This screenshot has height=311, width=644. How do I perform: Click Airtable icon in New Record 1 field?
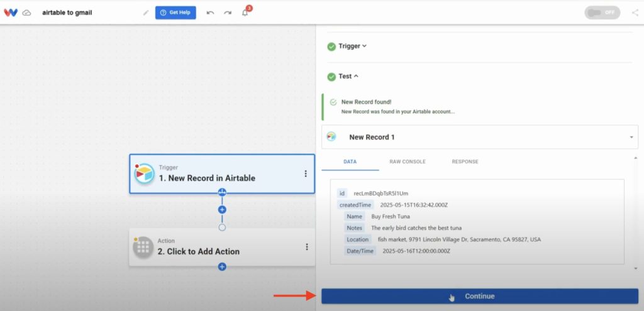click(x=331, y=136)
